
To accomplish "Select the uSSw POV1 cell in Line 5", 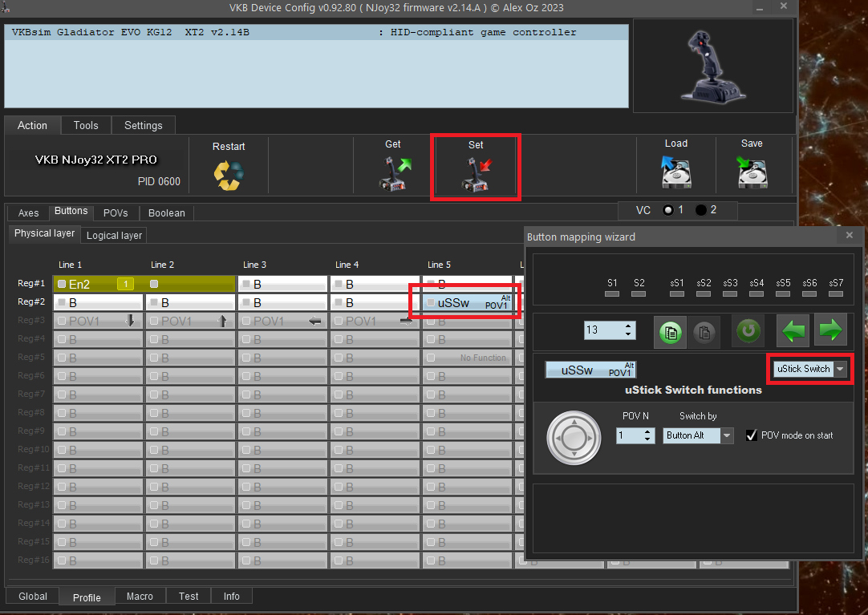I will pos(465,303).
